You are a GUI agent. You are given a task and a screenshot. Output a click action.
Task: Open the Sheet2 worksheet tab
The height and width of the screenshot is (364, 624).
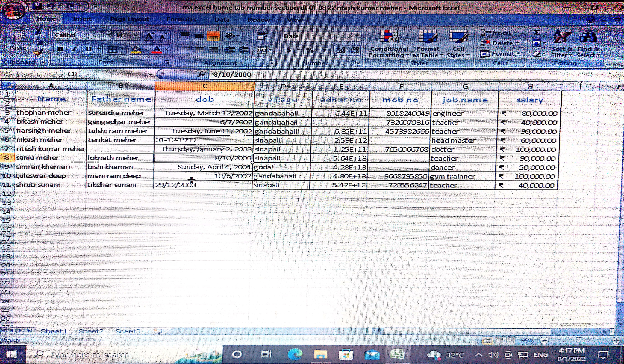click(91, 331)
